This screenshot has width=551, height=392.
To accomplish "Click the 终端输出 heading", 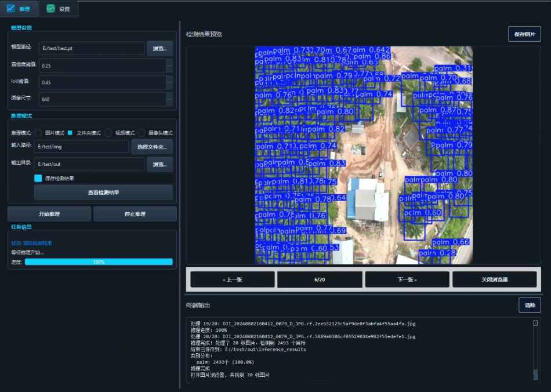I will [x=198, y=305].
